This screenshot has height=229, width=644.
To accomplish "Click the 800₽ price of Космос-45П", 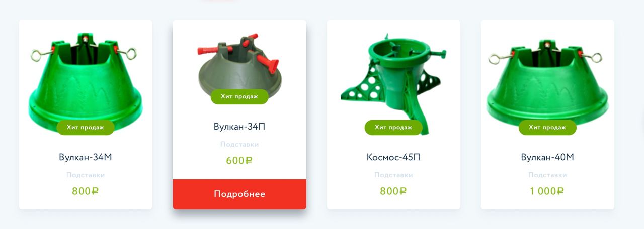I will 393,191.
